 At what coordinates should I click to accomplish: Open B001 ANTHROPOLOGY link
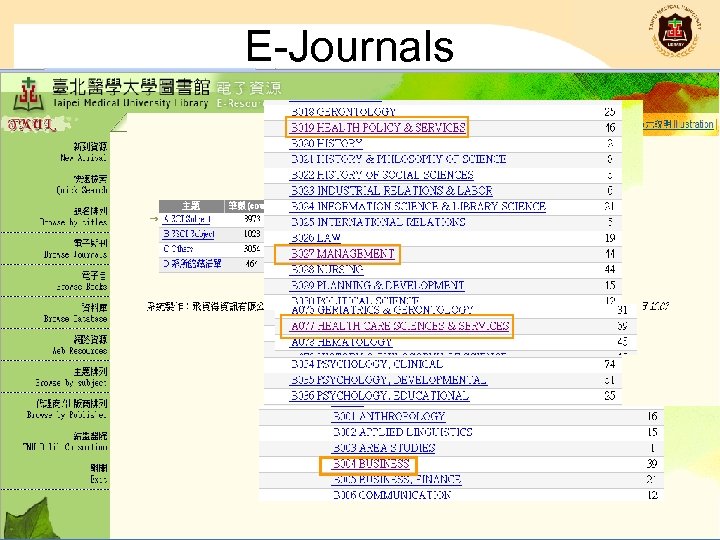388,416
